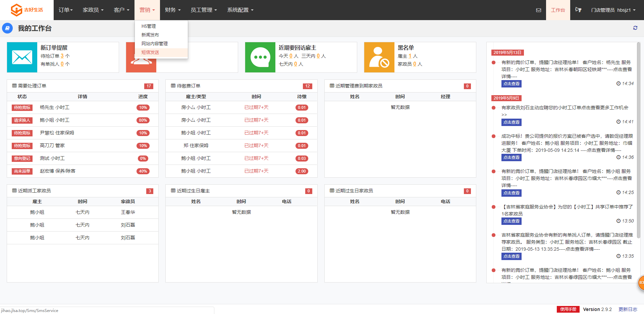
Task: Open the 更新日志 link
Action: pyautogui.click(x=628, y=309)
